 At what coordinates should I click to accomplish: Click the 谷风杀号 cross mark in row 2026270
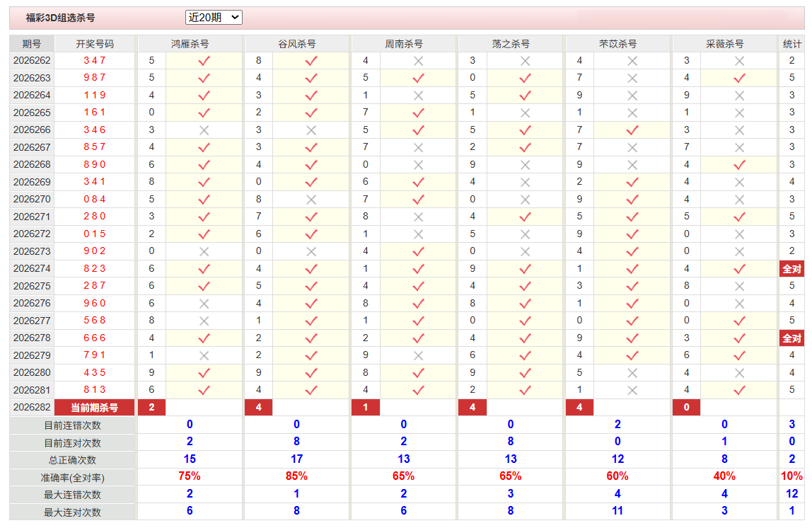pyautogui.click(x=311, y=200)
